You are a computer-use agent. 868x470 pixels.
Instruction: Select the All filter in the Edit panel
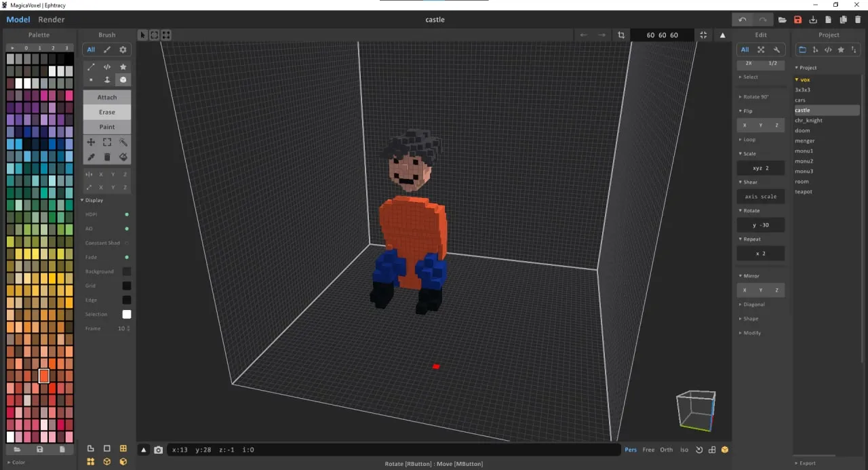745,49
